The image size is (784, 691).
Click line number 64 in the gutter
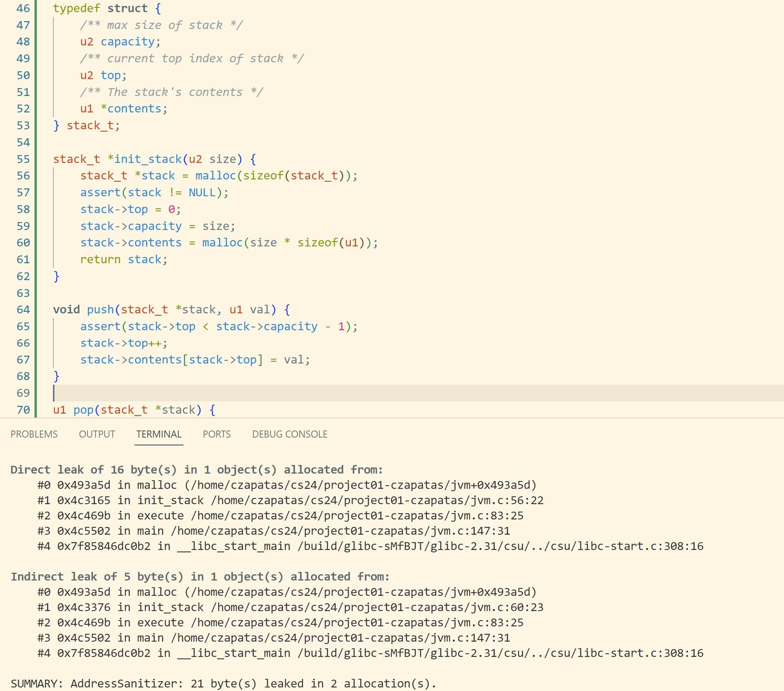pos(23,309)
